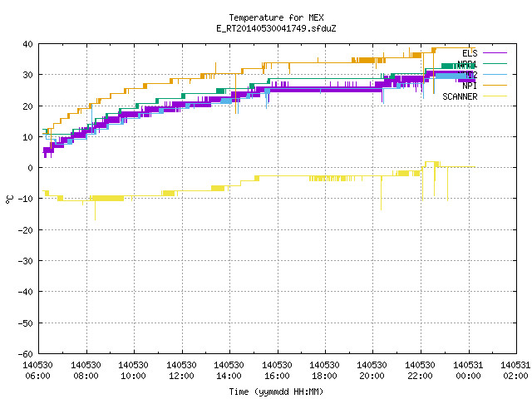Click the yellow SCANNER legend line sample

pos(495,96)
